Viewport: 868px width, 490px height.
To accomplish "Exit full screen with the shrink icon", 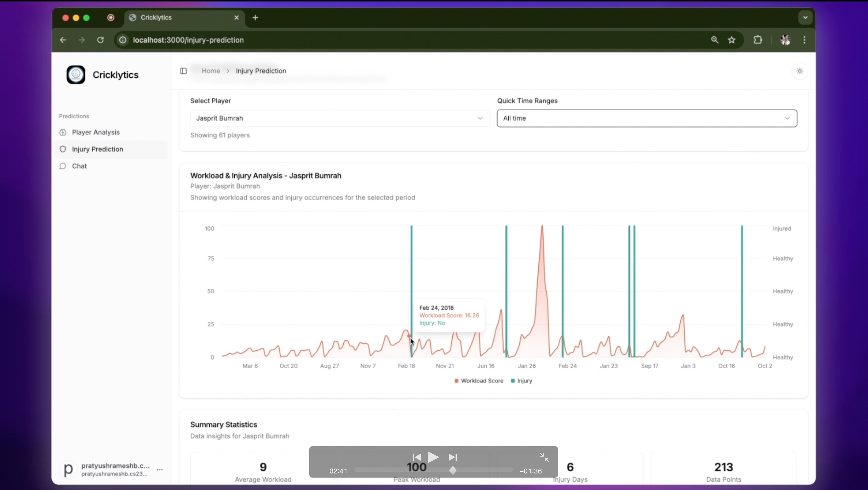I will coord(544,457).
